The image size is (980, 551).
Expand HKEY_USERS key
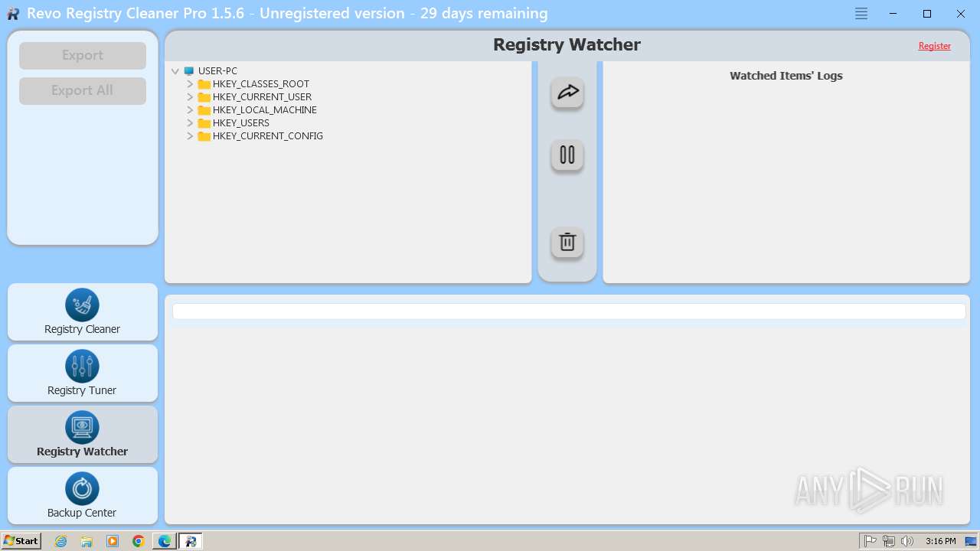coord(190,123)
